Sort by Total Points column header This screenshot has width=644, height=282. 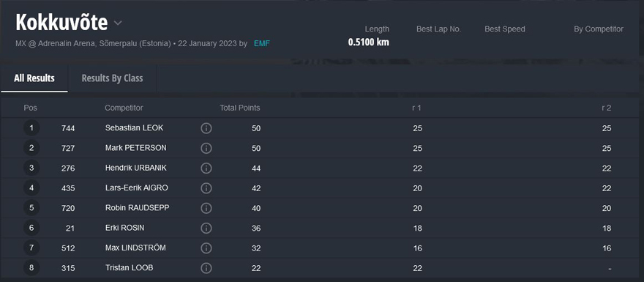pyautogui.click(x=240, y=108)
